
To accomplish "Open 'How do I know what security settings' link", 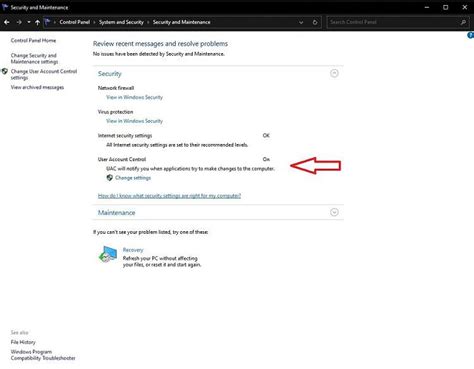I will point(169,196).
